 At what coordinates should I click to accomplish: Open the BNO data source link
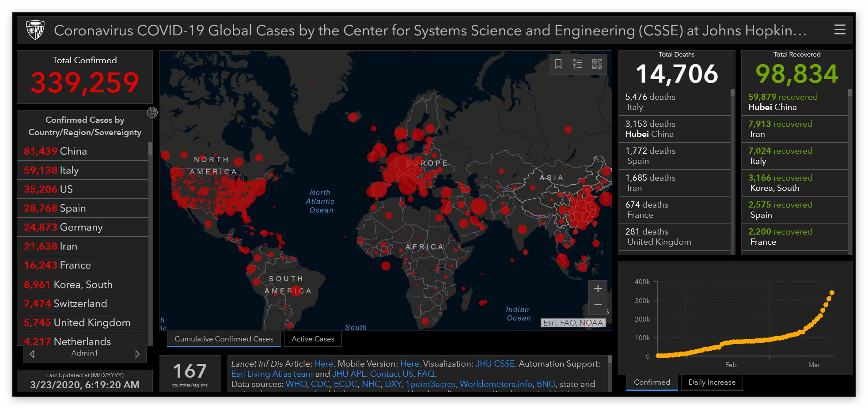click(546, 384)
